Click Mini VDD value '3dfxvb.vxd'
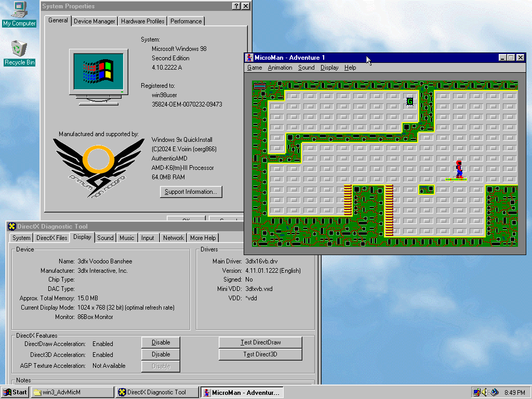This screenshot has height=399, width=532. [259, 289]
